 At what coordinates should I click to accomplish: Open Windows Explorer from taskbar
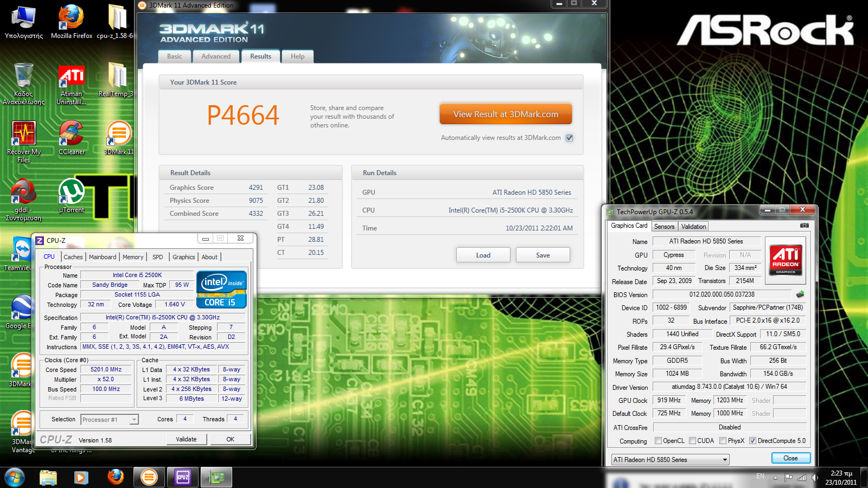48,477
